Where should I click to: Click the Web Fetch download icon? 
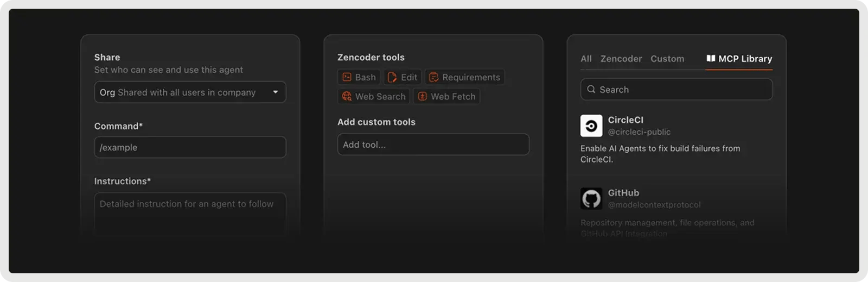[423, 97]
